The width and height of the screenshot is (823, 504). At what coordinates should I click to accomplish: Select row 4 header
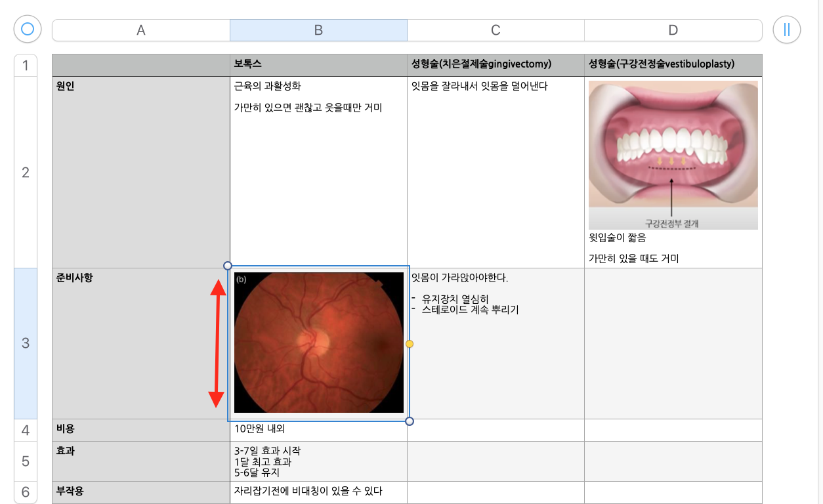pyautogui.click(x=26, y=430)
